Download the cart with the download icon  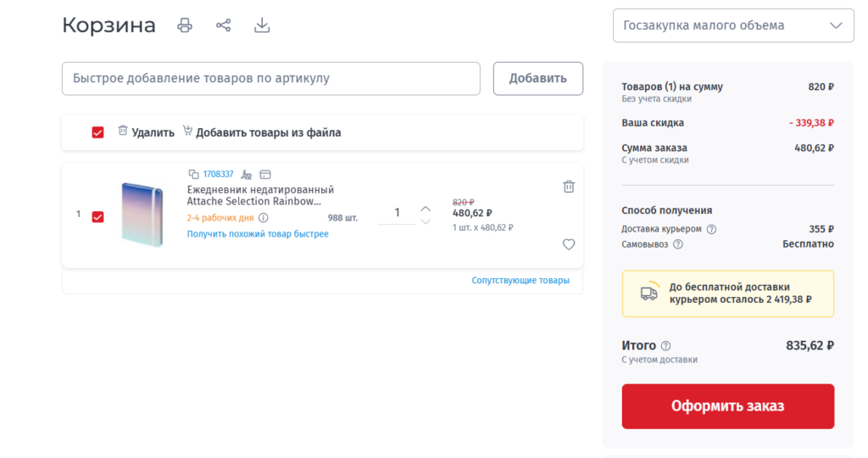262,25
